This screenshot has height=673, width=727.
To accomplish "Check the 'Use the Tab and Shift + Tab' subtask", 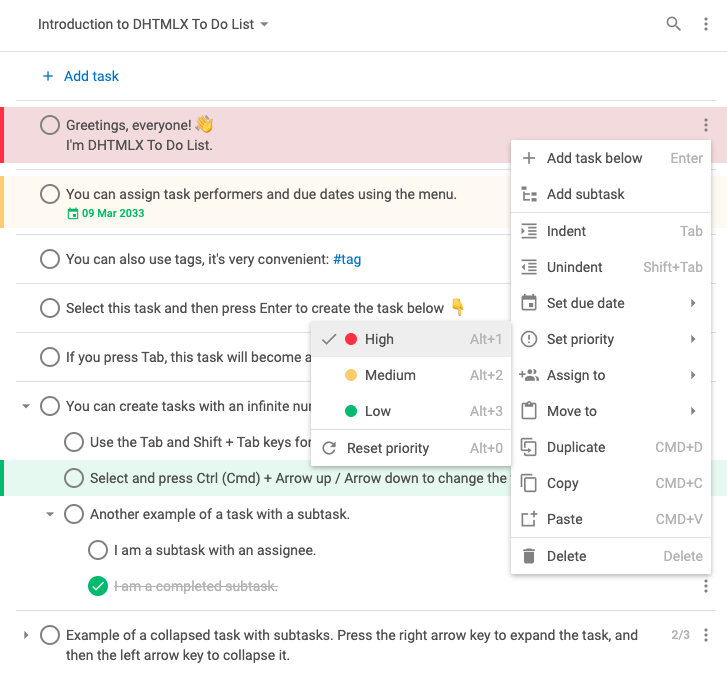I will coord(74,442).
